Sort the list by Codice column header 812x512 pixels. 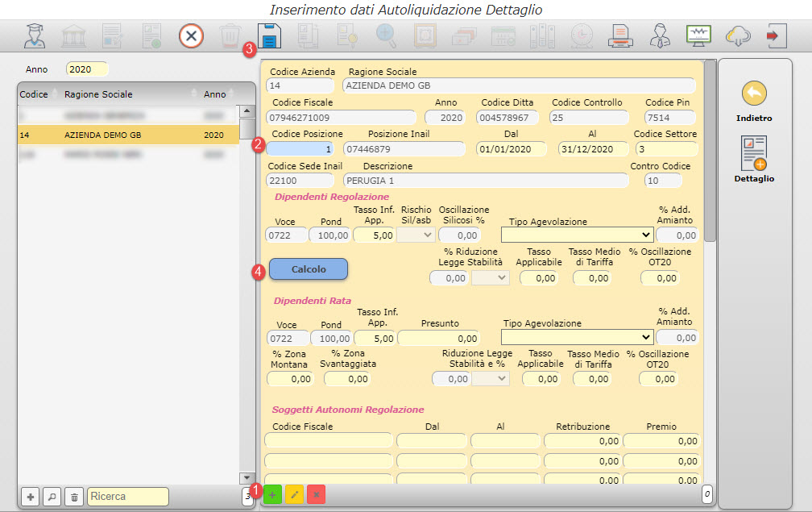[x=37, y=94]
